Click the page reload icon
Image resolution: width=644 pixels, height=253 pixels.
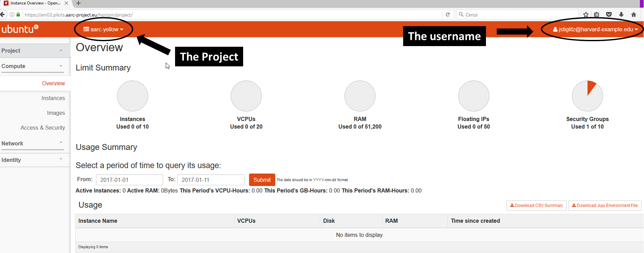(448, 14)
